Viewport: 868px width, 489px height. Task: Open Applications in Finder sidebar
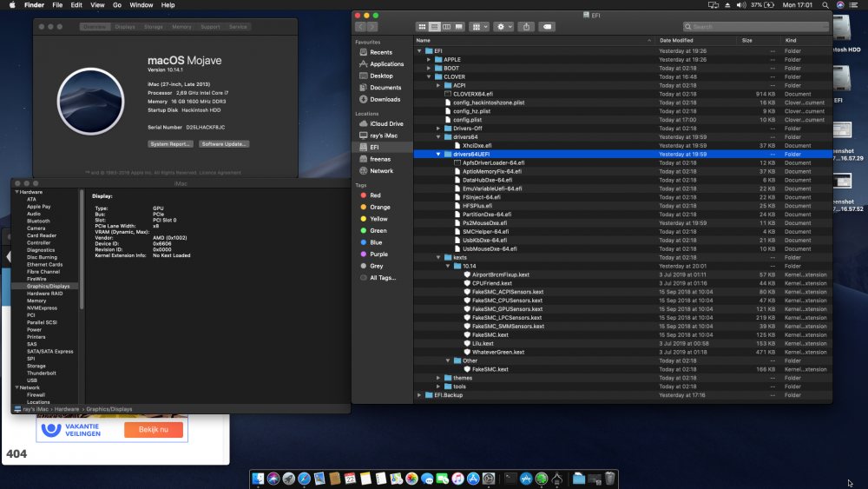click(x=386, y=64)
